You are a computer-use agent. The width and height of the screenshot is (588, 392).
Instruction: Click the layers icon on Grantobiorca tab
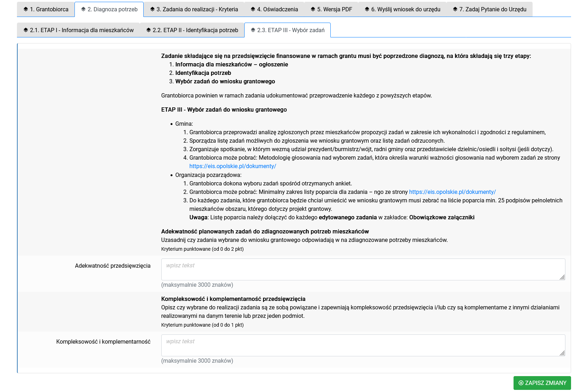click(x=26, y=9)
